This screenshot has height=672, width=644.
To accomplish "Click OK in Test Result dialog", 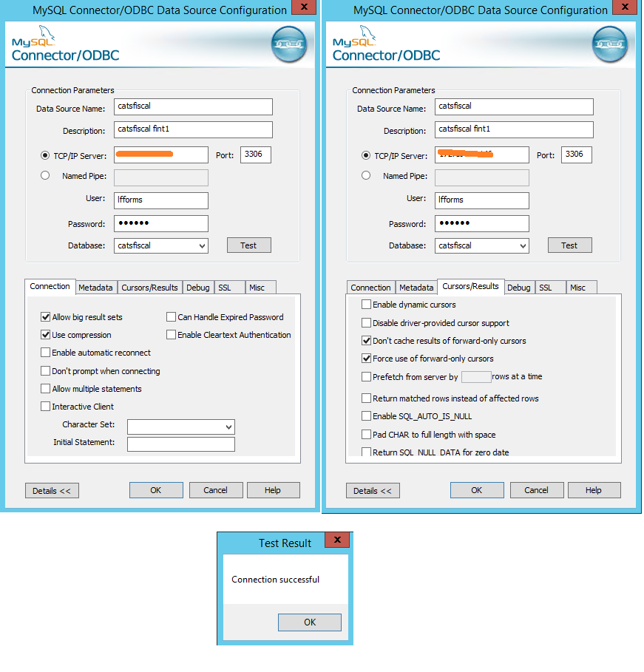I will point(310,622).
